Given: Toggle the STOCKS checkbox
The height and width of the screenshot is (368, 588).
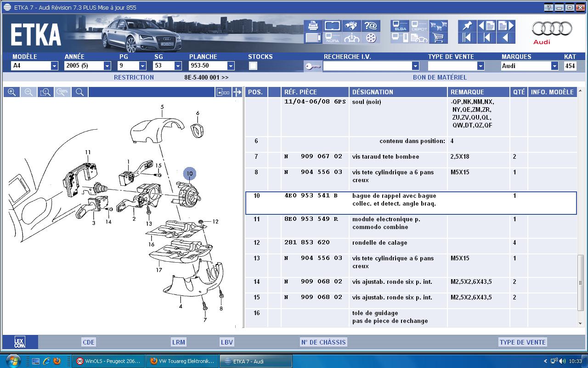Looking at the screenshot, I should [253, 66].
